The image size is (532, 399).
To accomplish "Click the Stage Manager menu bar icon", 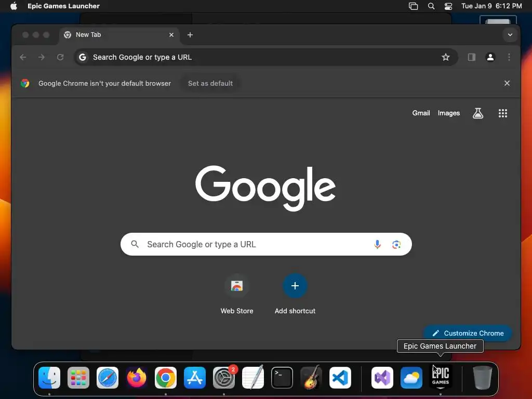I will (413, 6).
